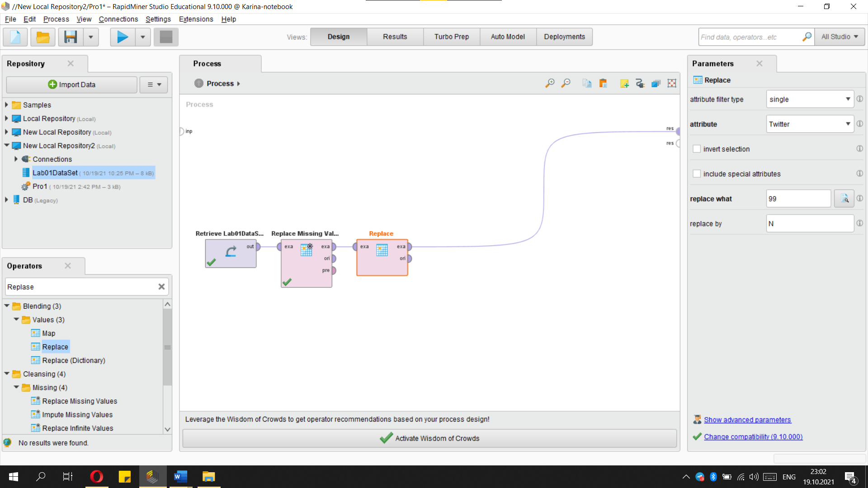The image size is (868, 488).
Task: Click the paste icon in process toolbar
Action: click(x=603, y=83)
